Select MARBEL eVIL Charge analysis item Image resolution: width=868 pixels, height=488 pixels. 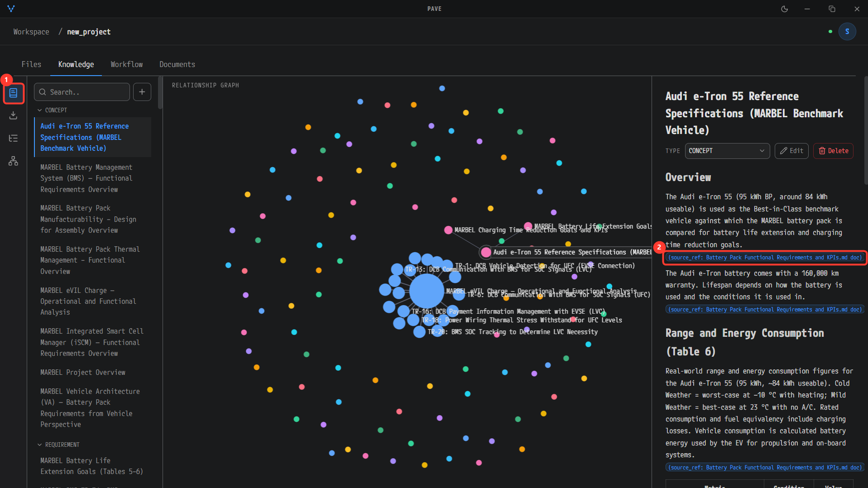(92, 301)
